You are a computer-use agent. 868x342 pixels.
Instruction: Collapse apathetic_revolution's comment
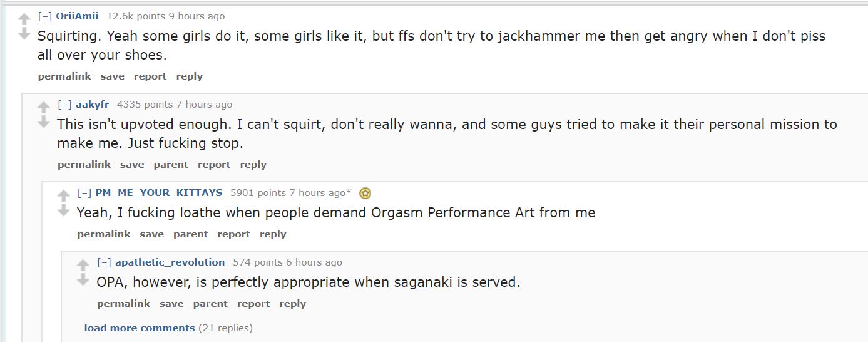pyautogui.click(x=104, y=262)
